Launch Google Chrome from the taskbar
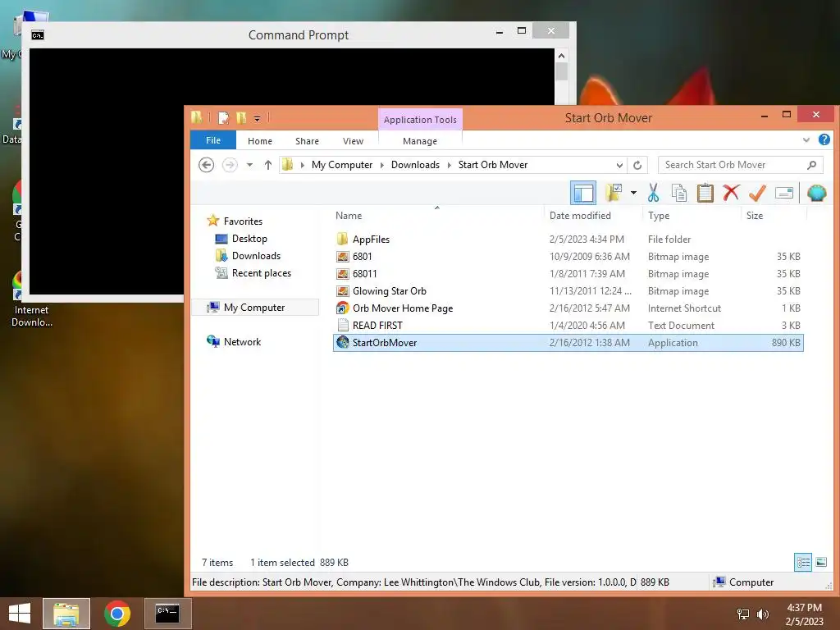This screenshot has height=630, width=840. 117,614
